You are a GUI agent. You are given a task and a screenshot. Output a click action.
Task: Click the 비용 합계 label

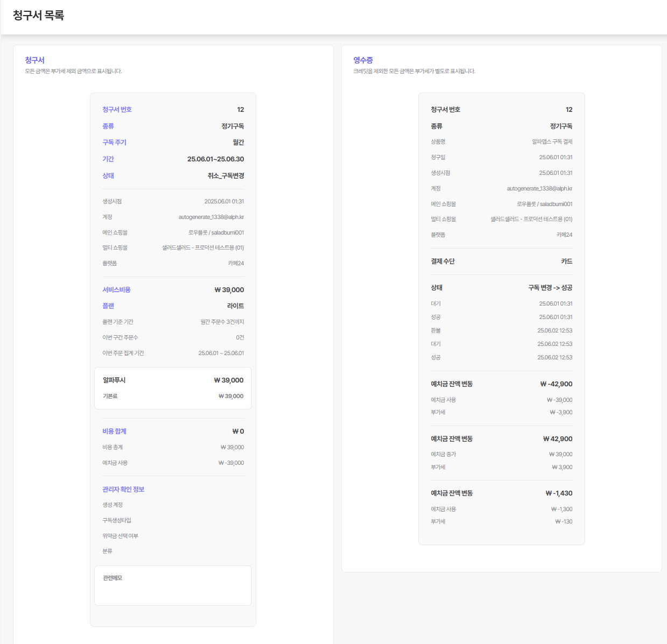coord(114,431)
